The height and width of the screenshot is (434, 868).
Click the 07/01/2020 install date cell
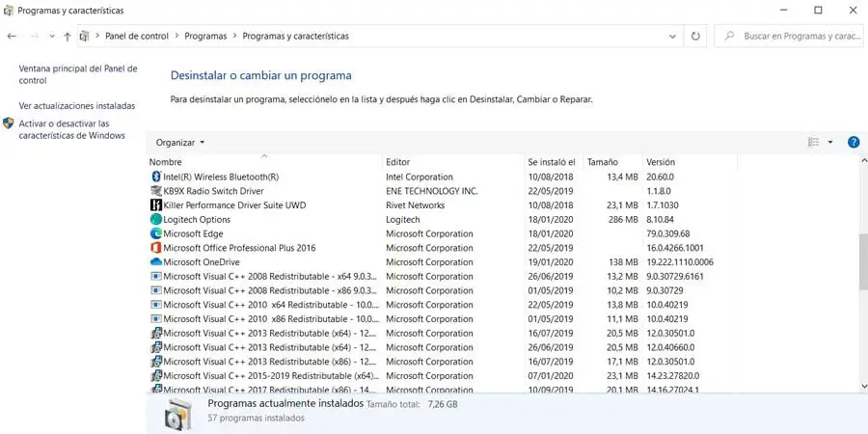(551, 376)
